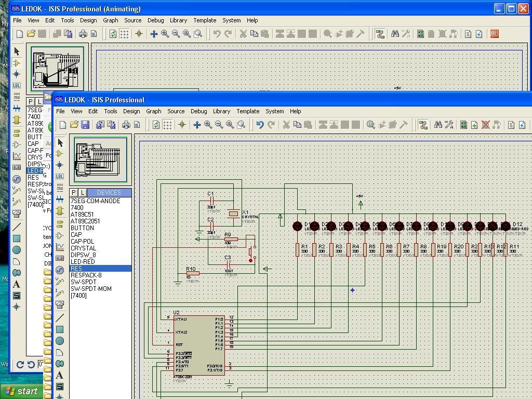Image resolution: width=532 pixels, height=399 pixels.
Task: Click Zoom In on the front window toolbar
Action: [x=208, y=125]
